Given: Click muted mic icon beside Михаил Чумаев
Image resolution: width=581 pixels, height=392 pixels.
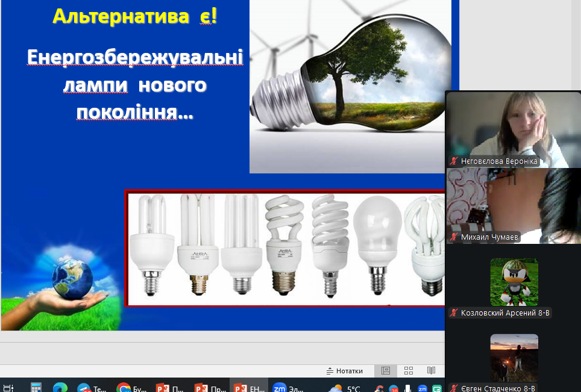Looking at the screenshot, I should (x=454, y=237).
